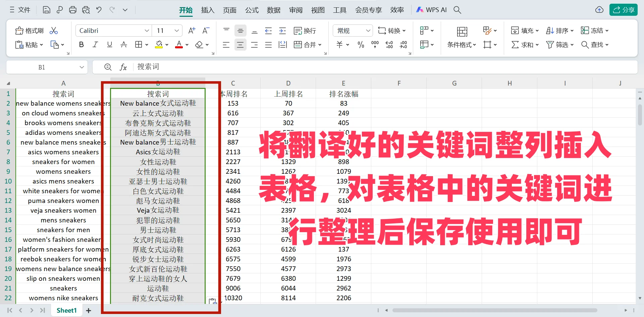Image resolution: width=644 pixels, height=317 pixels.
Task: Open WPS AI assistant
Action: tap(432, 10)
